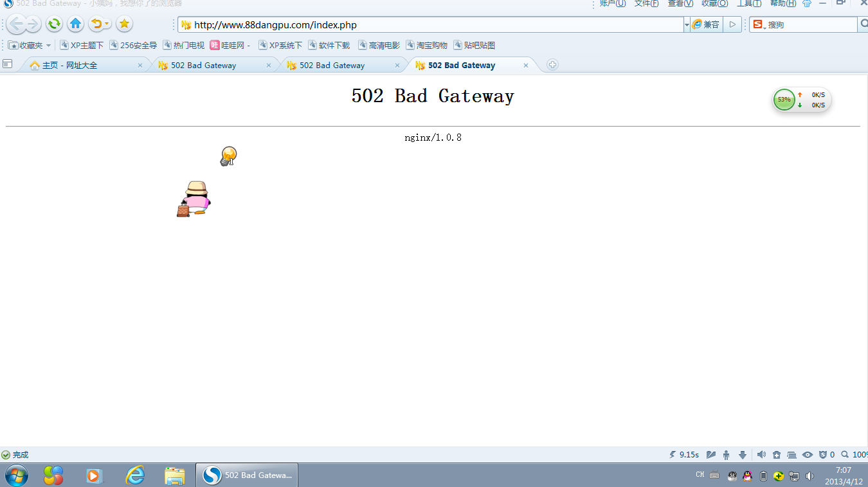868x487 pixels.
Task: Click the star favorites icon in toolbar
Action: coord(124,24)
